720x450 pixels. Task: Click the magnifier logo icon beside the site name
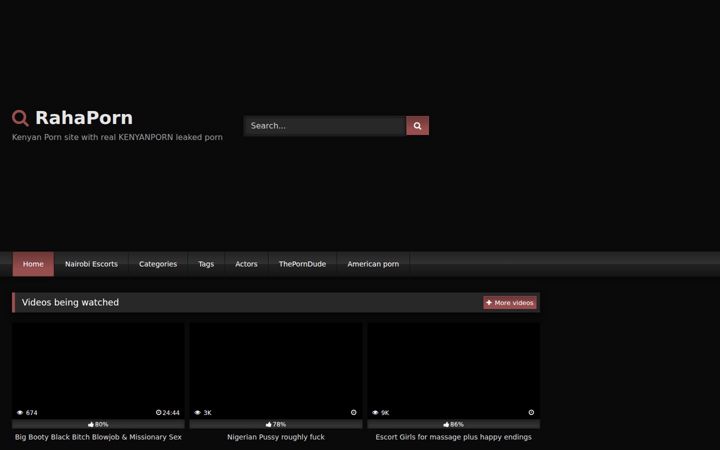(x=20, y=118)
